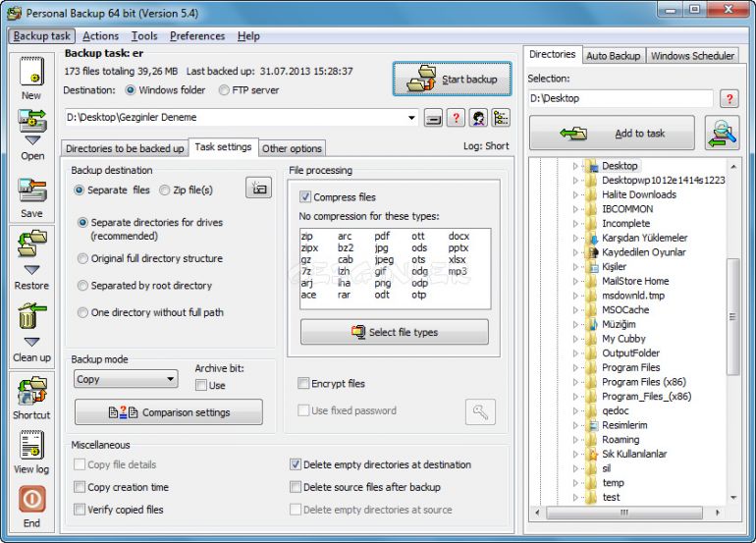Toggle Archive bit Use checkbox
This screenshot has width=756, height=543.
pos(201,385)
